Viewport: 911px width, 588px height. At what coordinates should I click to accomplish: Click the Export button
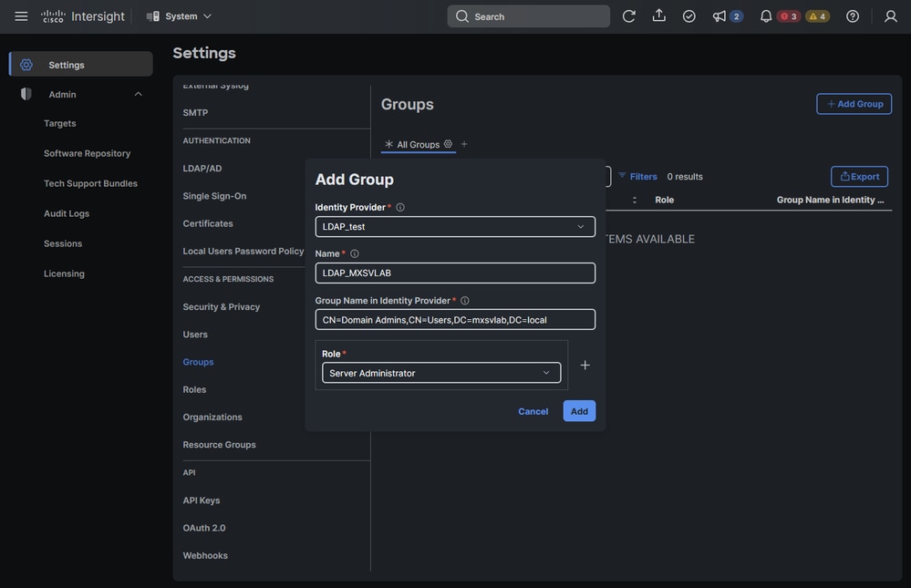pyautogui.click(x=859, y=177)
